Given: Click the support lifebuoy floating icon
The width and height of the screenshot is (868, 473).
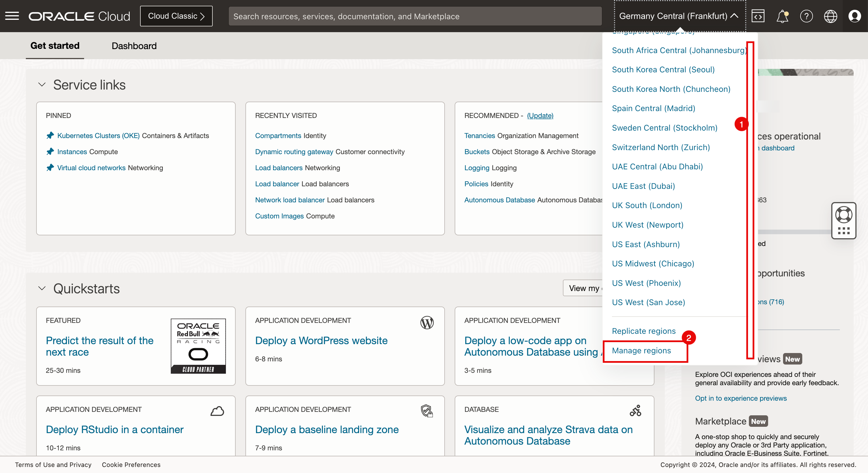Looking at the screenshot, I should (x=843, y=215).
